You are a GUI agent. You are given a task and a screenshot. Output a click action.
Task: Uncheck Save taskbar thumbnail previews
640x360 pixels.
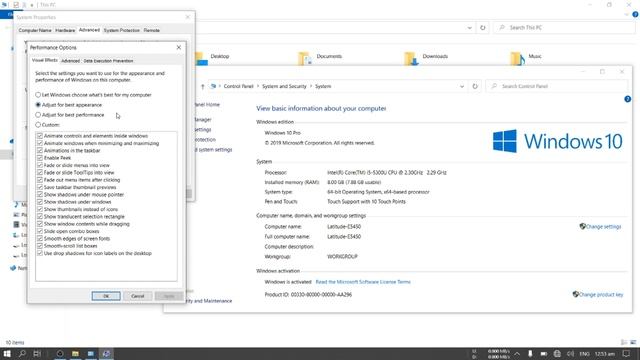point(40,187)
